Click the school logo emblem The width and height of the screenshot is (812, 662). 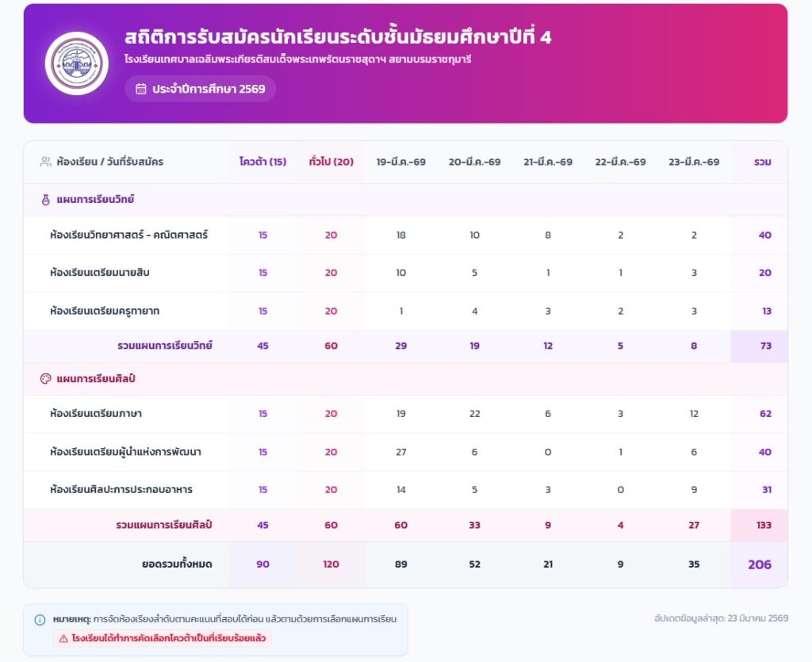(77, 63)
